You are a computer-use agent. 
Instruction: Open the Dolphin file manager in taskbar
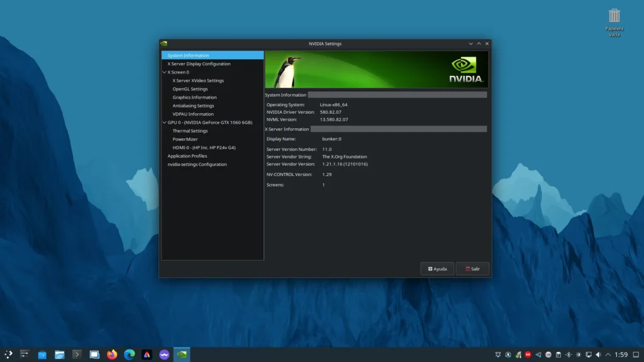point(60,354)
